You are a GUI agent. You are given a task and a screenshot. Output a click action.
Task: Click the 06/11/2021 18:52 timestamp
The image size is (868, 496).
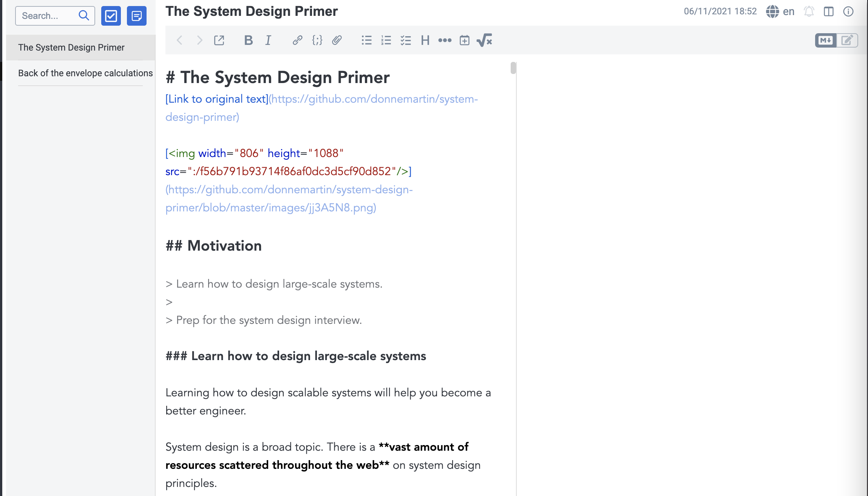point(720,11)
